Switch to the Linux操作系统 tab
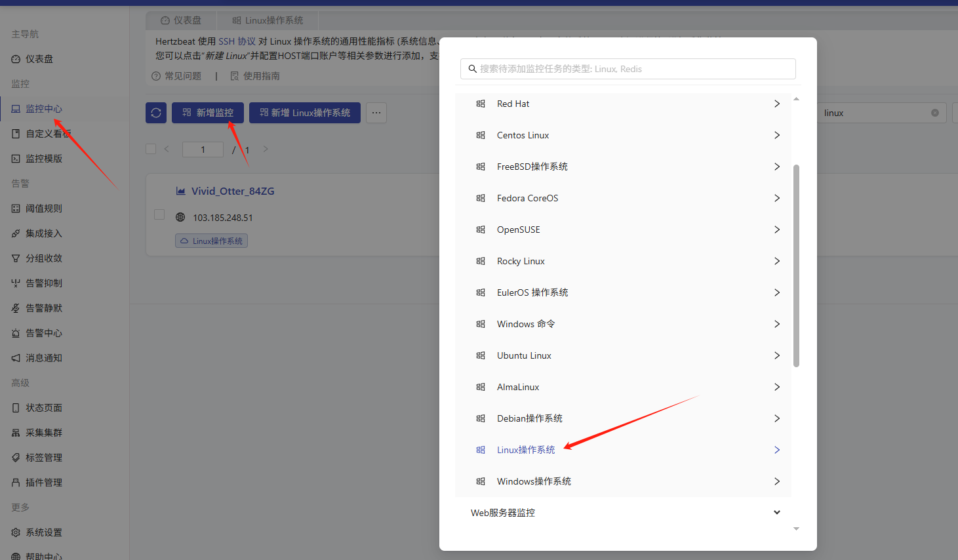This screenshot has width=958, height=560. (268, 20)
